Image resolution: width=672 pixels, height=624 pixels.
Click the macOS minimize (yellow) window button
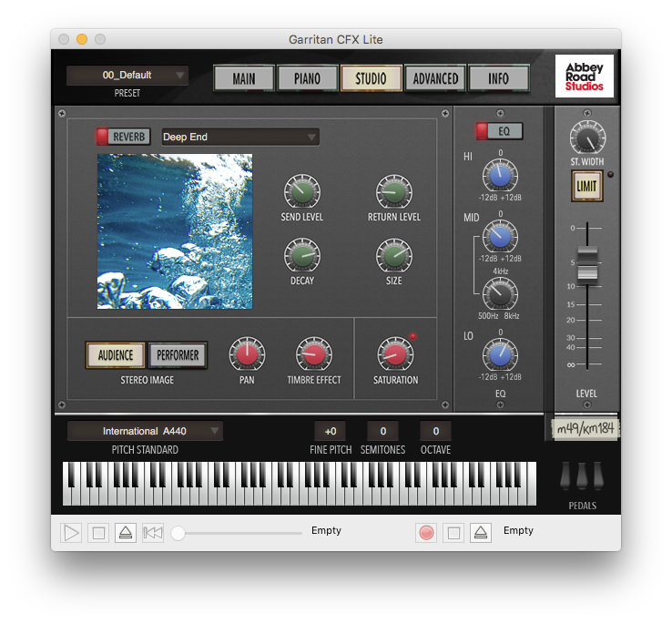(x=82, y=39)
